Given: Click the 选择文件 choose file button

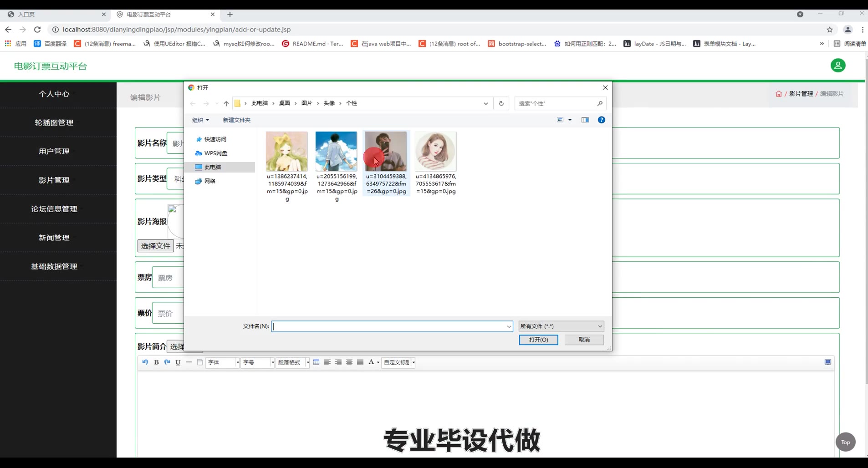Looking at the screenshot, I should pyautogui.click(x=156, y=246).
